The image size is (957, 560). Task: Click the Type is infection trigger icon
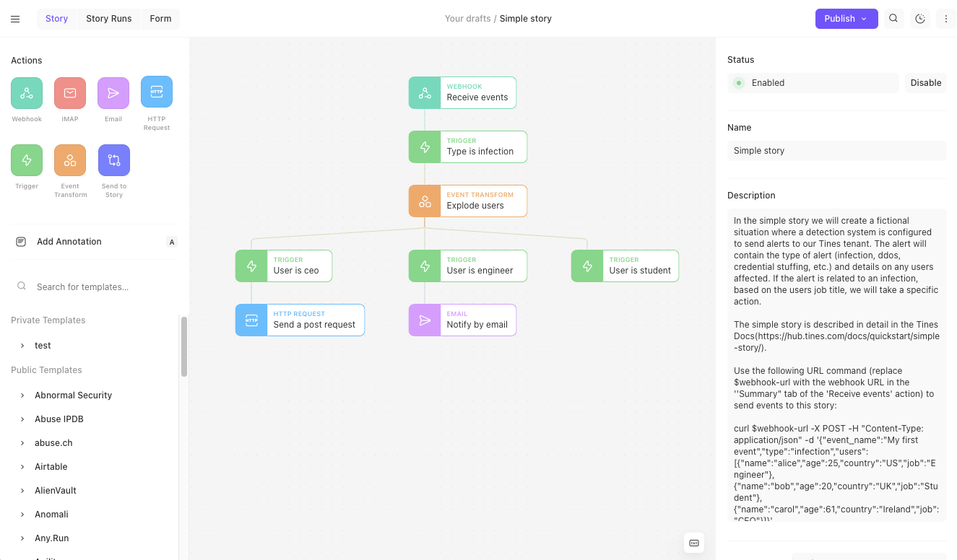(425, 147)
